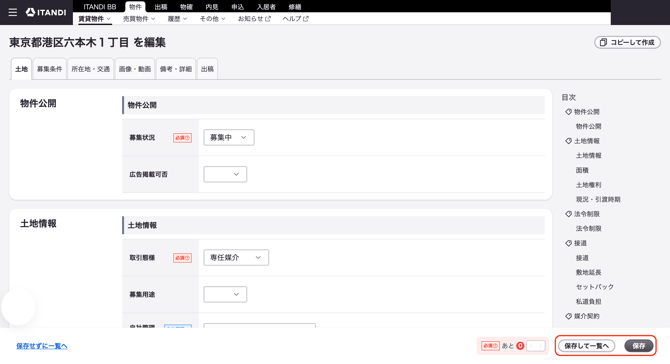
Task: Jump to セットバック in 目次
Action: tap(594, 287)
